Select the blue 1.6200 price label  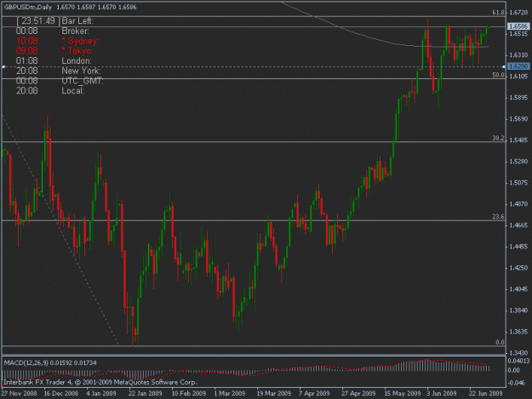[518, 66]
